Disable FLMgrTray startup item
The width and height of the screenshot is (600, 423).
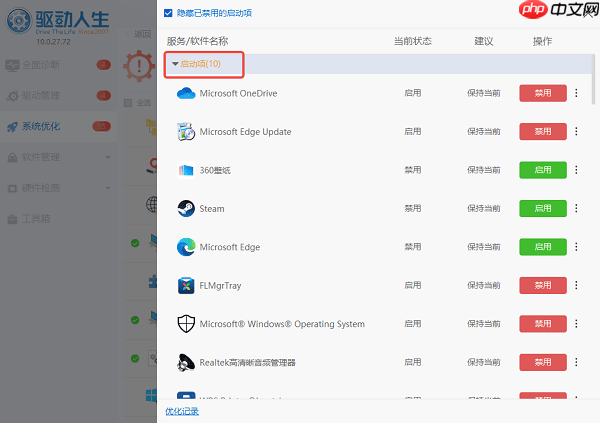(x=543, y=285)
